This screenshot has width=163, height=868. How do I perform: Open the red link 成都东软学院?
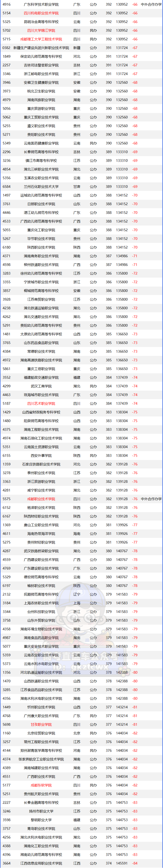pos(41,785)
